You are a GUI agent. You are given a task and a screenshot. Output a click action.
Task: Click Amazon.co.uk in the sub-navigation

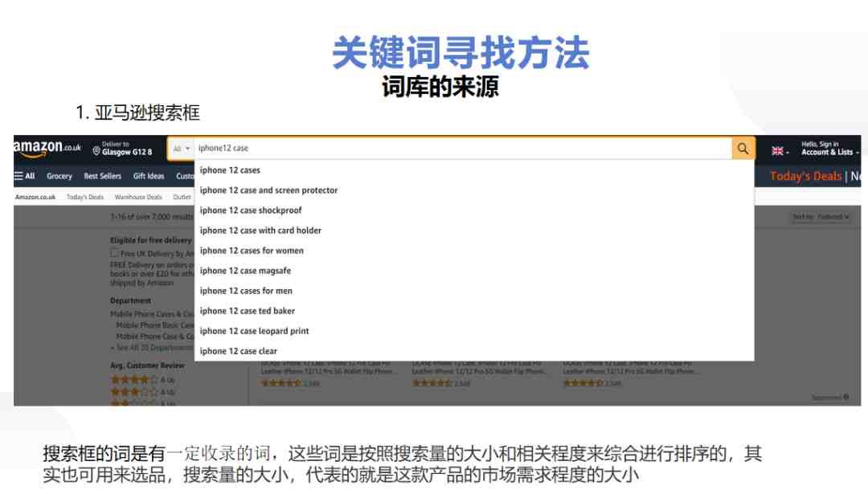coord(35,197)
